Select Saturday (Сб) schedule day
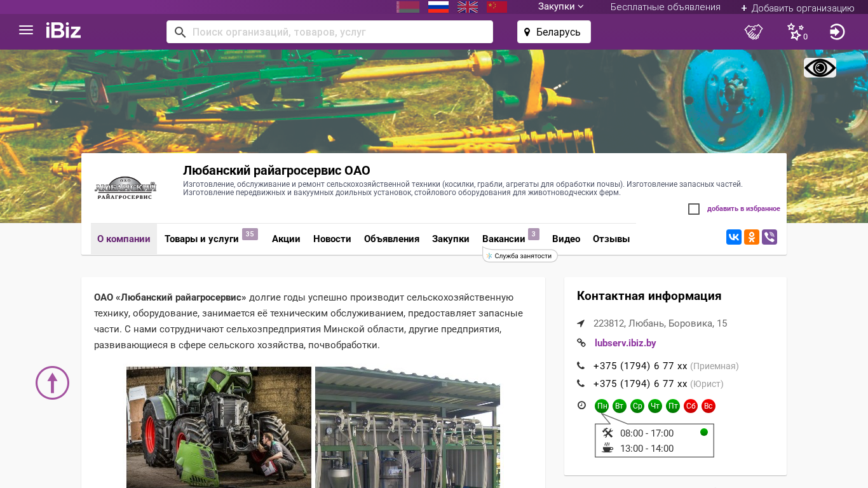 pyautogui.click(x=691, y=406)
